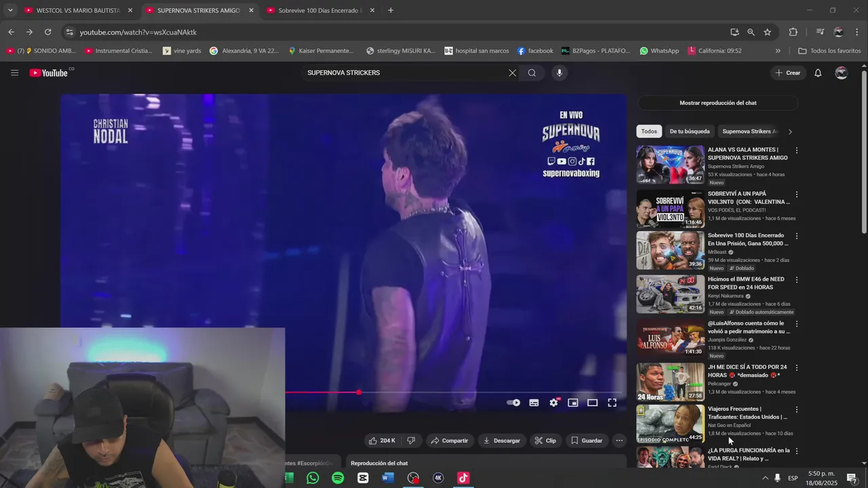Open options for SOBREVIVÍ A UN PAPÁ video
The image size is (868, 488).
click(x=797, y=195)
